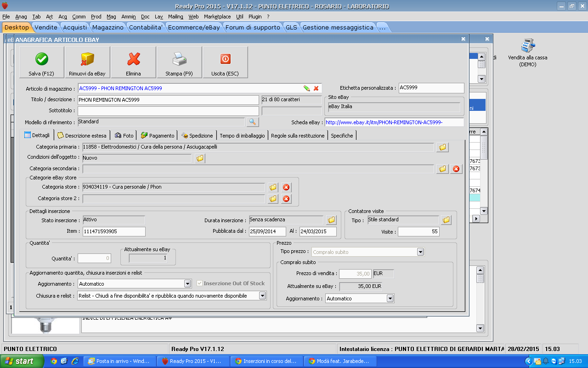Expand Aggiornamento Automatico dropdown in quantity section

tap(187, 284)
